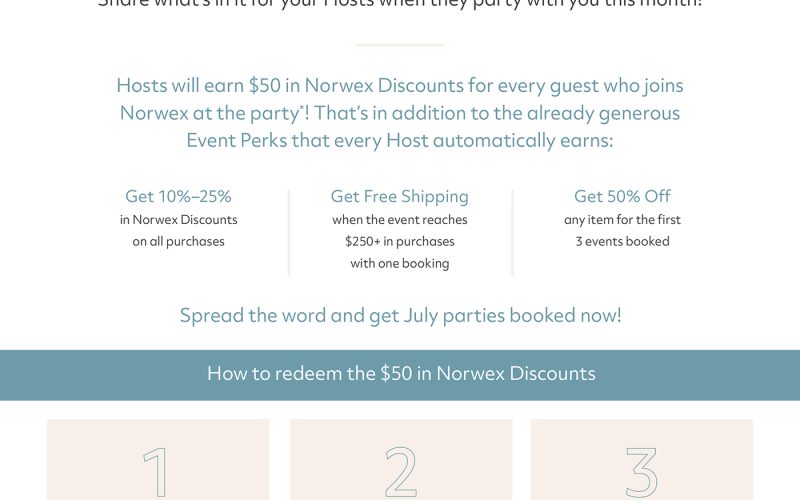Viewport: 800px width, 500px height.
Task: Click "any item for the first" text
Action: coord(622,219)
